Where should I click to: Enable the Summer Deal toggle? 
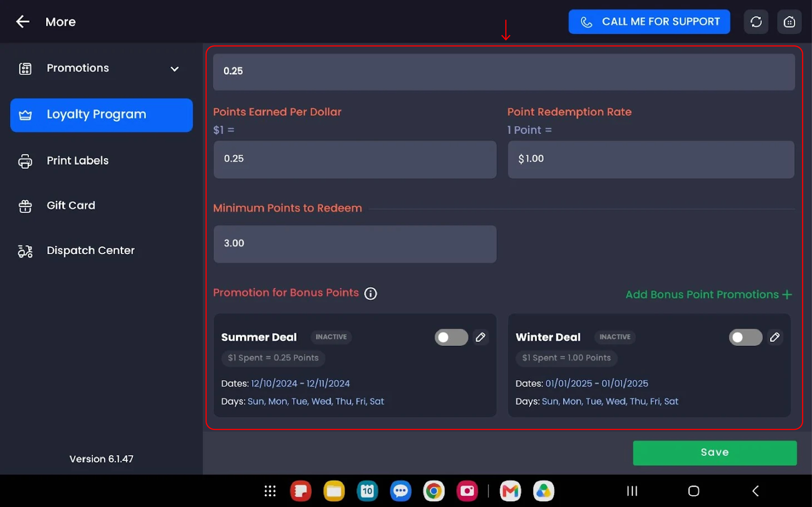point(451,337)
